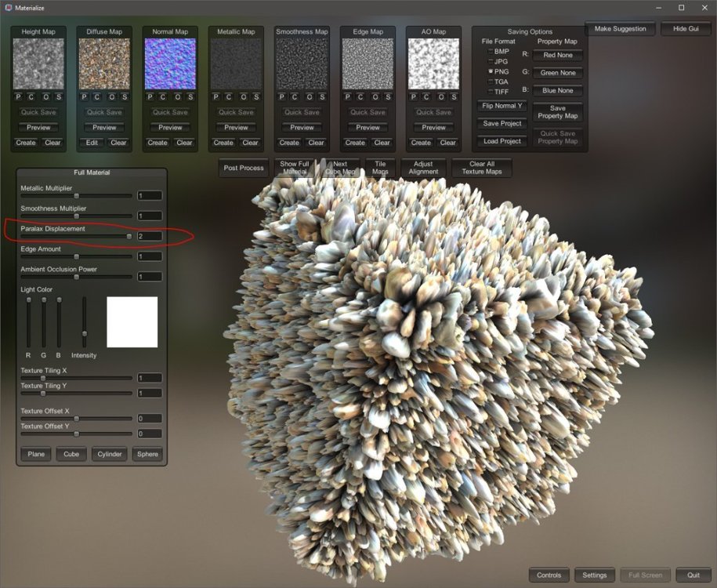Image resolution: width=717 pixels, height=588 pixels.
Task: Click the Texture Tiling X value field
Action: tap(149, 378)
